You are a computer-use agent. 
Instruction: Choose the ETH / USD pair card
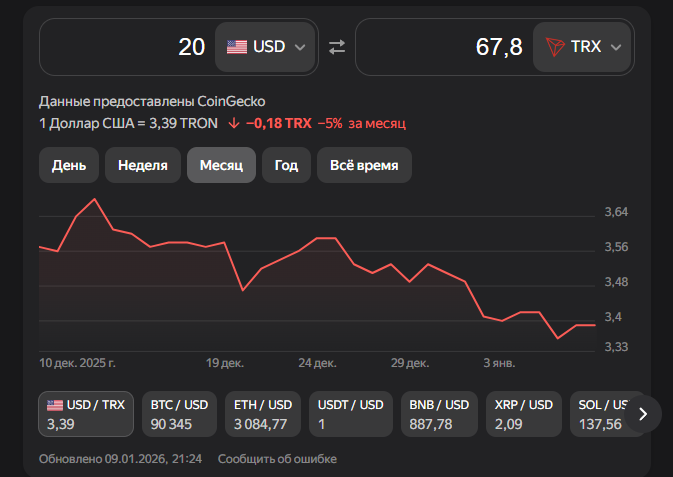coord(263,414)
